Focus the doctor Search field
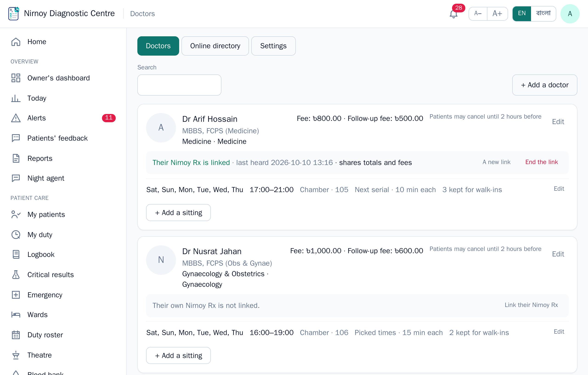This screenshot has width=588, height=375. click(x=179, y=85)
